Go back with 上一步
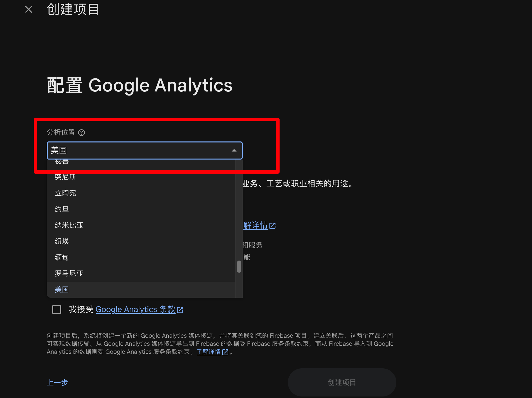This screenshot has height=398, width=532. [x=57, y=382]
